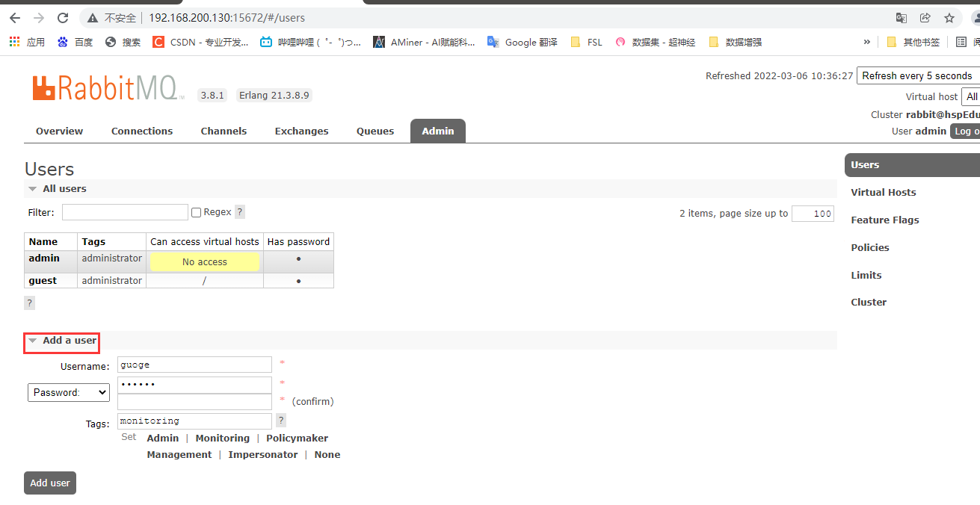Open the Baidu bookmark
Viewport: 980px width, 505px height.
75,42
